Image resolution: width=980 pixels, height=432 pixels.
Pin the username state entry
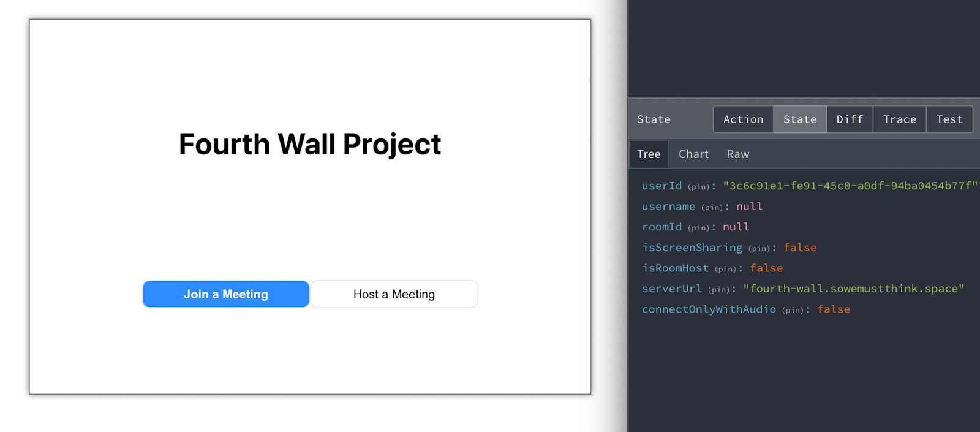point(712,208)
